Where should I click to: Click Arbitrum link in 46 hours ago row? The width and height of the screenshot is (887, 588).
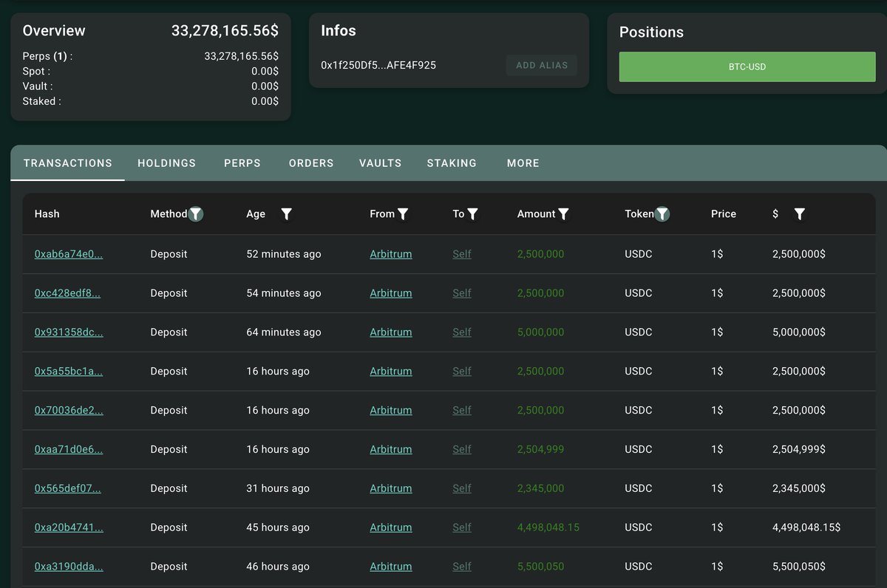click(391, 567)
